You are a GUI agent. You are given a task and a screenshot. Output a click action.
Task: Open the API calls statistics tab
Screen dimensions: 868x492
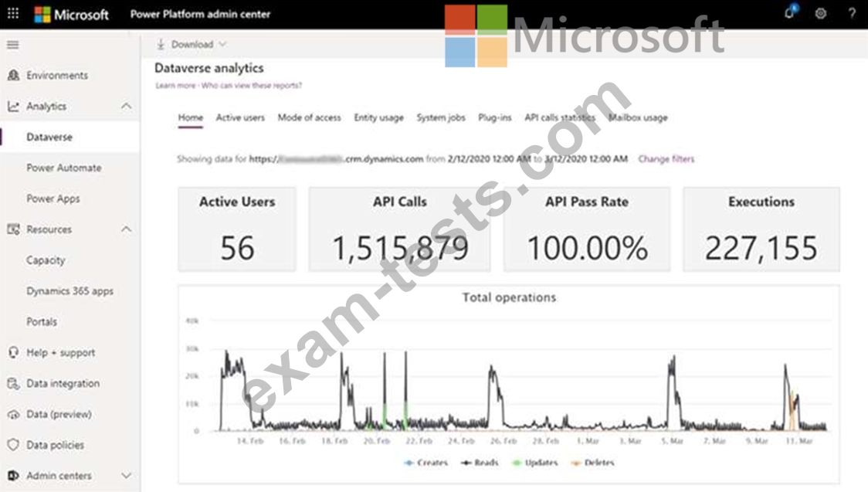(x=560, y=118)
